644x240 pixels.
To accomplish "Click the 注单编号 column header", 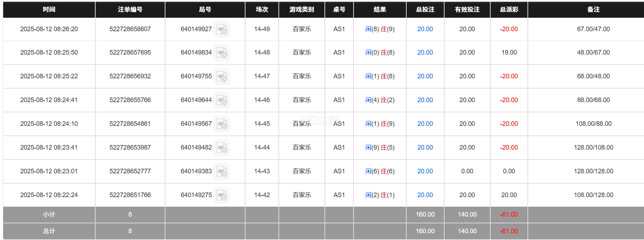I will click(x=130, y=10).
